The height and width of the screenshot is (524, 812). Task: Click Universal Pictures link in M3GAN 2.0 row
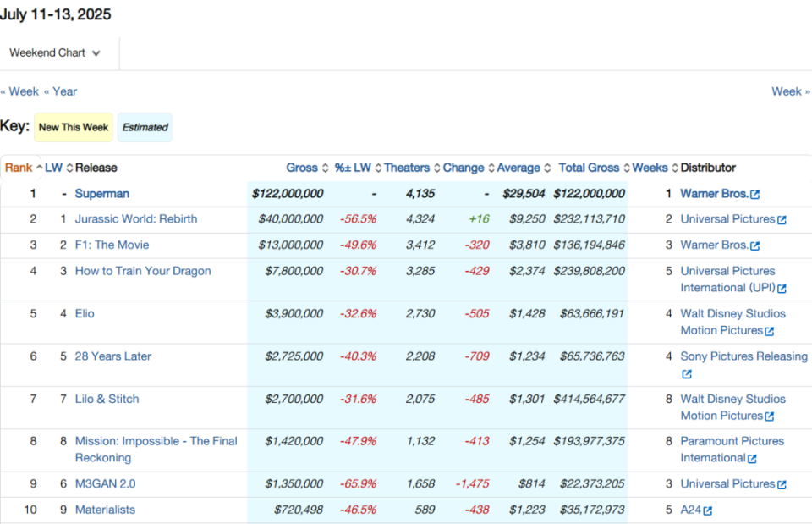click(x=727, y=484)
